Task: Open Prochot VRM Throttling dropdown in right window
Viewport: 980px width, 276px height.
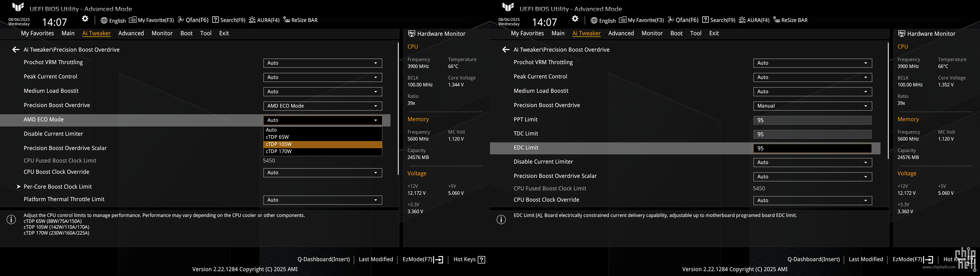Action: tap(813, 63)
